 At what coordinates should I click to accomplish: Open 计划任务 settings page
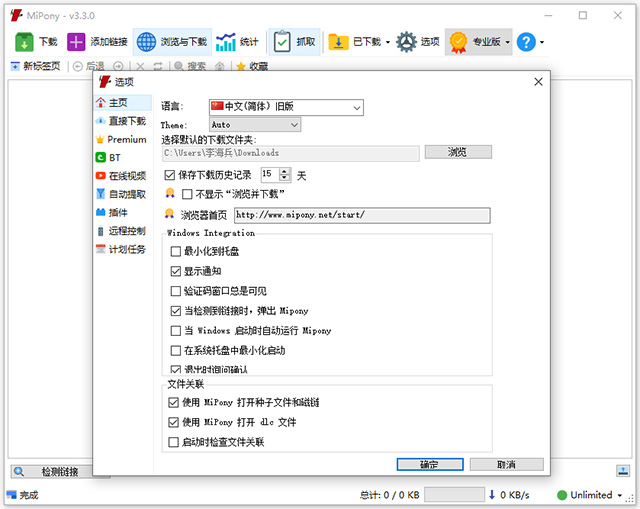click(123, 249)
